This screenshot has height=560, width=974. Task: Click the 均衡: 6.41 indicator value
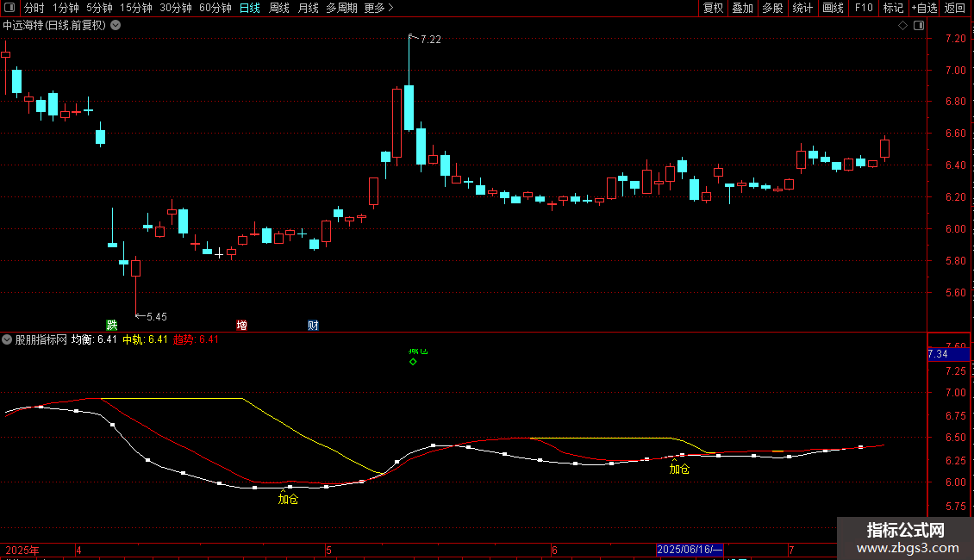click(94, 339)
